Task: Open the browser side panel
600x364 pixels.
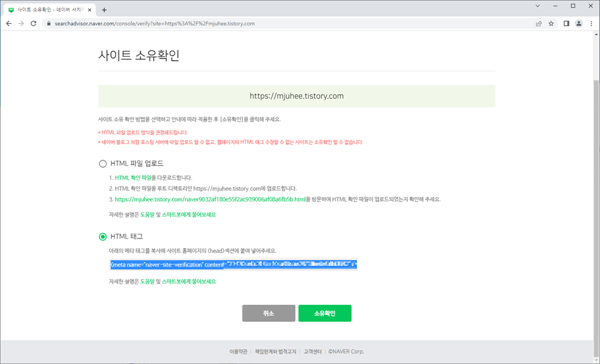Action: [566, 24]
